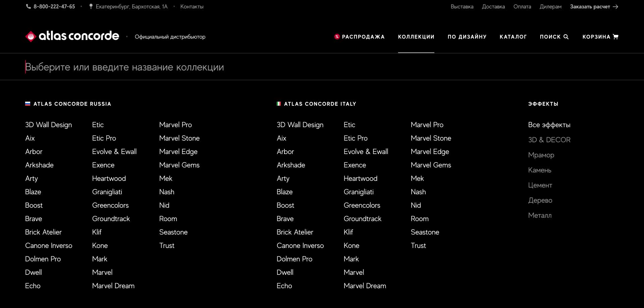Viewport: 644px width, 308px height.
Task: Click the location pin icon before Екатеринбург
Action: [x=91, y=7]
